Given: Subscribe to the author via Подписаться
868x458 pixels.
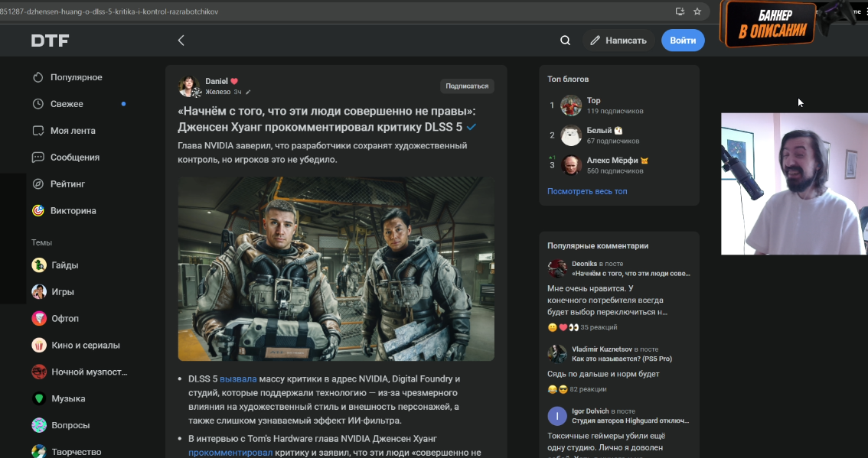Looking at the screenshot, I should point(466,86).
